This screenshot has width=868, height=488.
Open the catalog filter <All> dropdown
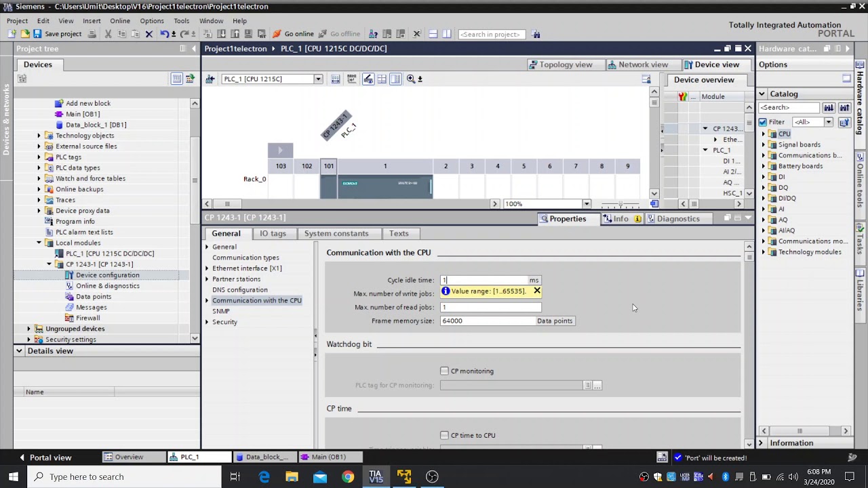pyautogui.click(x=829, y=123)
